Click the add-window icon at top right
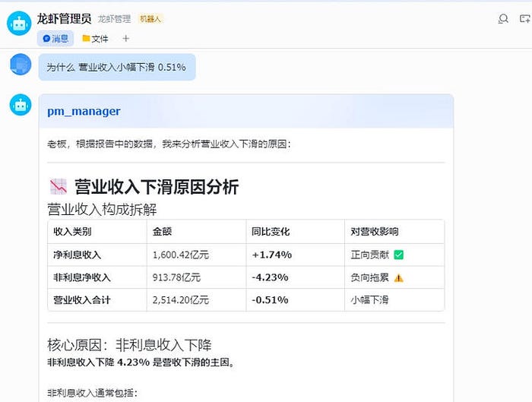532x402 pixels. pyautogui.click(x=525, y=19)
